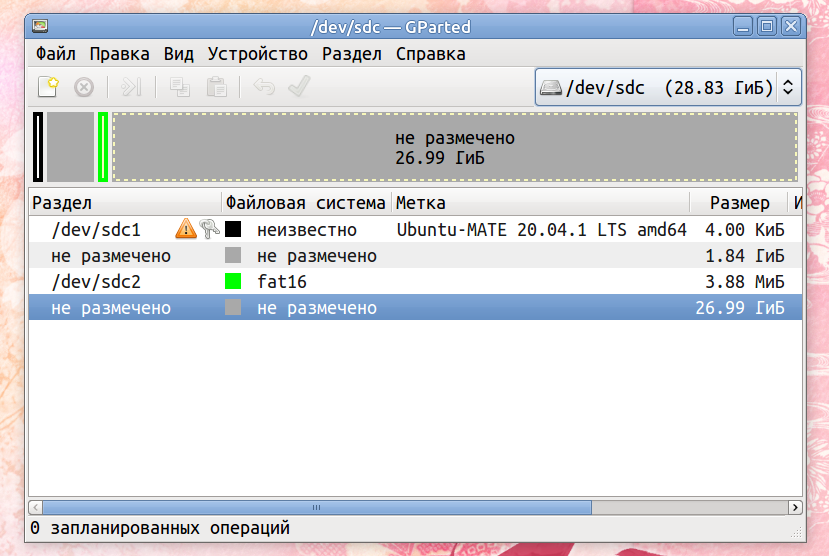Select the /dev/sdc2 partition row
This screenshot has width=829, height=556.
416,281
